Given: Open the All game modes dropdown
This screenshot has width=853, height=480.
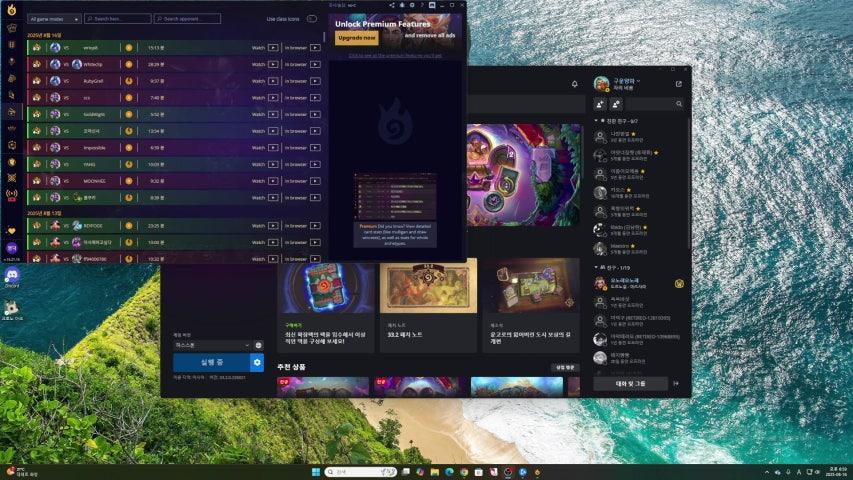Looking at the screenshot, I should click(x=54, y=19).
